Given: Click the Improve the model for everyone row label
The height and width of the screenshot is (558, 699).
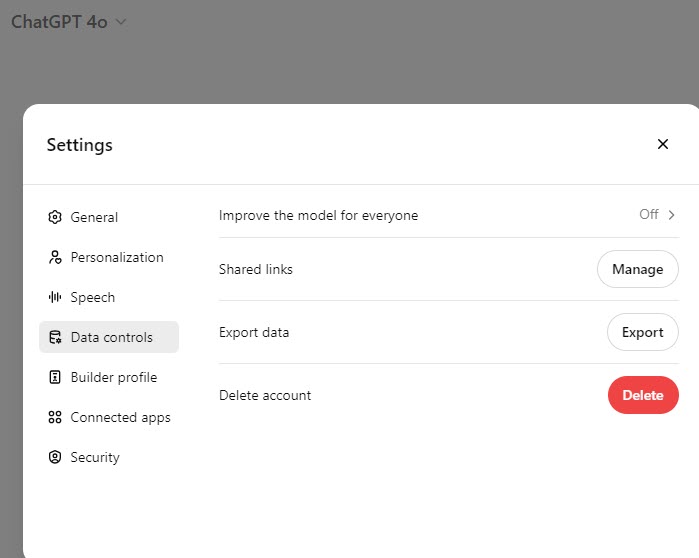Looking at the screenshot, I should (318, 215).
